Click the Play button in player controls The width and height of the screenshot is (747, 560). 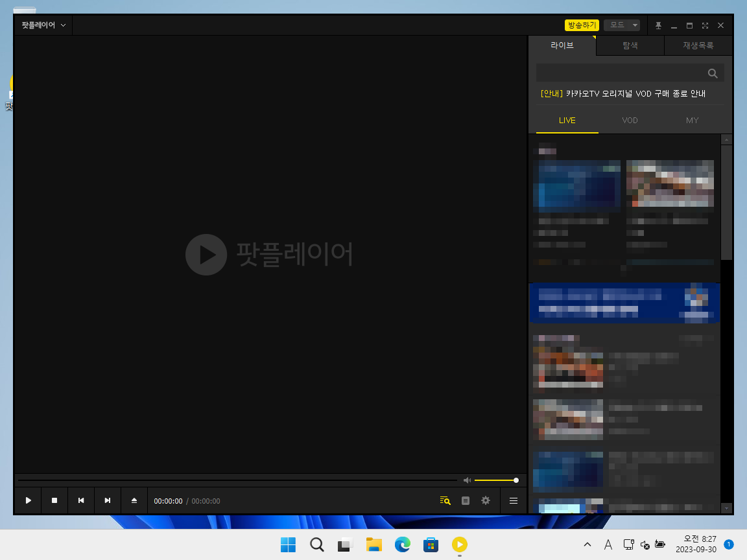click(28, 500)
